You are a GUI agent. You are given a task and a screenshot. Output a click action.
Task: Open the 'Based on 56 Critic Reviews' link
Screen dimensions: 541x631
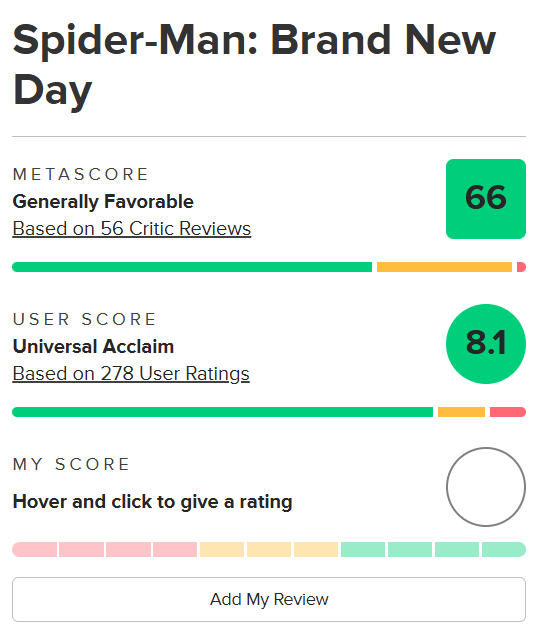(132, 229)
